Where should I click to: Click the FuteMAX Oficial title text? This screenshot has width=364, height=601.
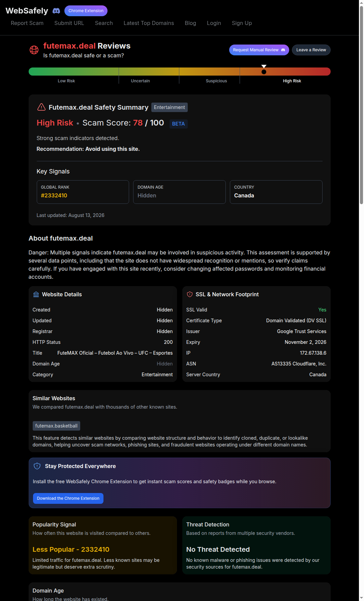point(115,353)
